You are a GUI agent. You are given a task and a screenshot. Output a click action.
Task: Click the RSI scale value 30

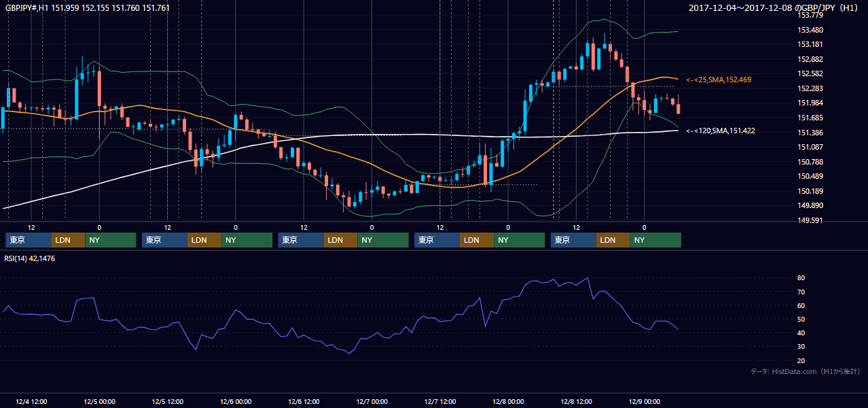pyautogui.click(x=801, y=347)
